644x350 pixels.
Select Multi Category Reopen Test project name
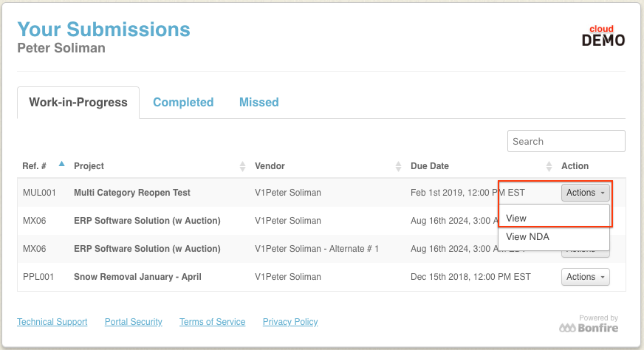click(132, 193)
